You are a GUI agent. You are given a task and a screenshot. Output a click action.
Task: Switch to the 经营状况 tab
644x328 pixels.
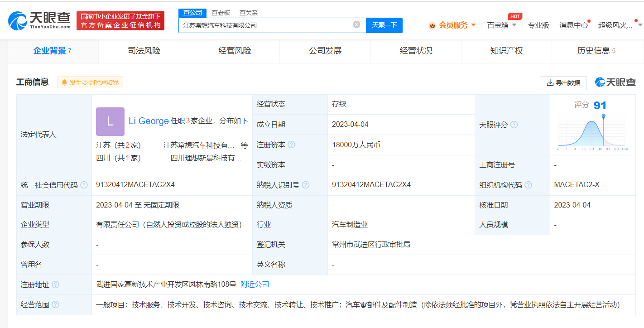pyautogui.click(x=416, y=51)
